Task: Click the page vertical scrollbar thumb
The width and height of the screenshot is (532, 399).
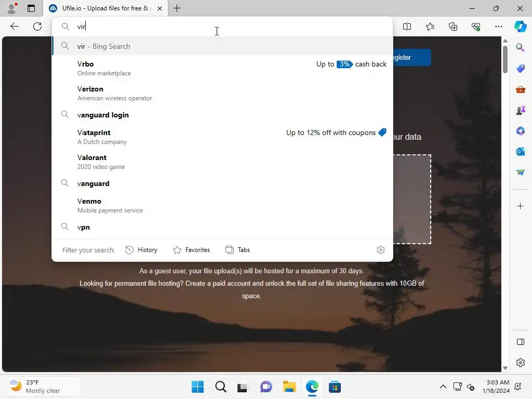Action: [x=505, y=59]
